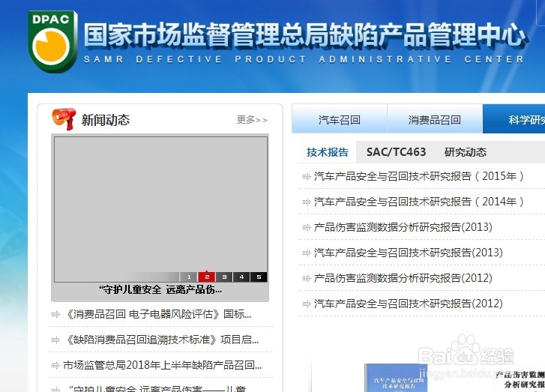Screen dimensions: 545x392
Task: Open the 研究动态 sub-tab
Action: click(465, 152)
